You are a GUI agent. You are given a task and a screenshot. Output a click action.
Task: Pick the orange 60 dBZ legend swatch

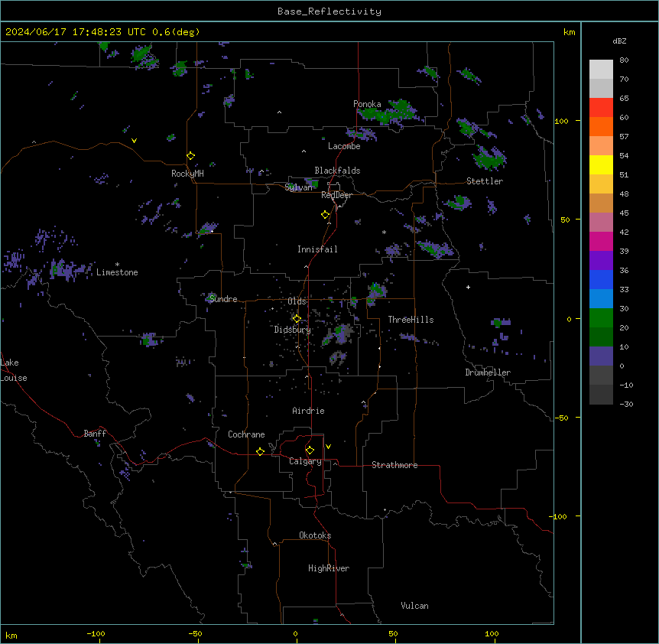(601, 126)
